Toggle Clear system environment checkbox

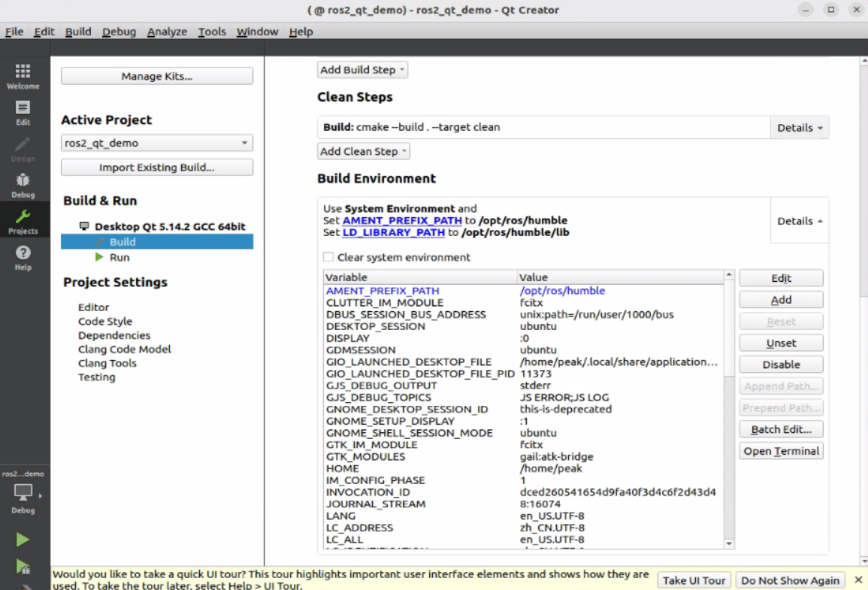click(x=328, y=257)
